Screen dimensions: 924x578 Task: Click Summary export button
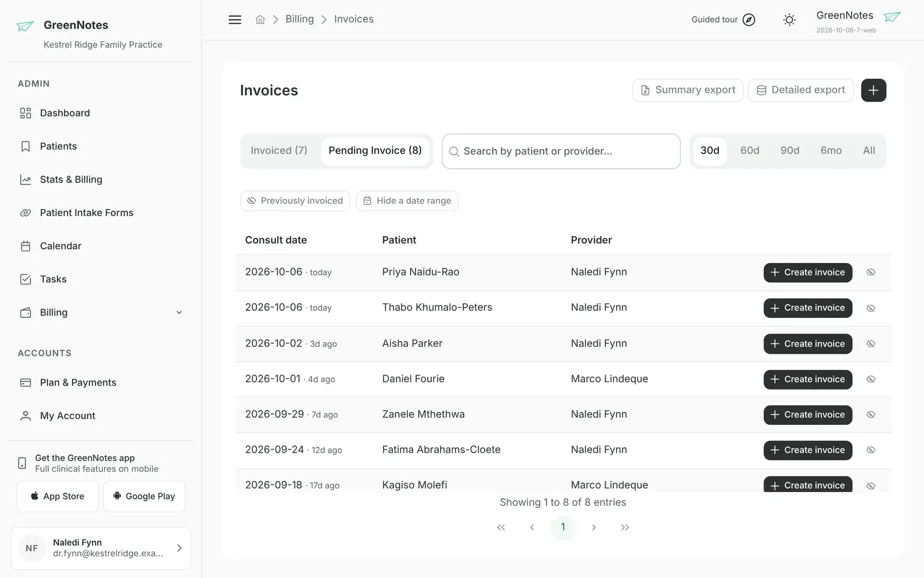(x=688, y=90)
